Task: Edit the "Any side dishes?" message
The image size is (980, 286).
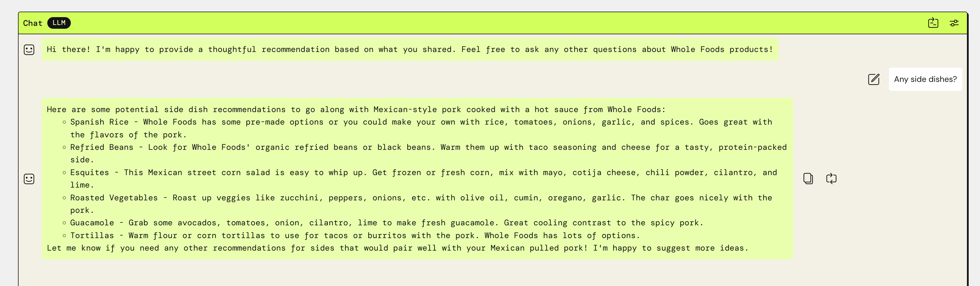Action: [874, 80]
